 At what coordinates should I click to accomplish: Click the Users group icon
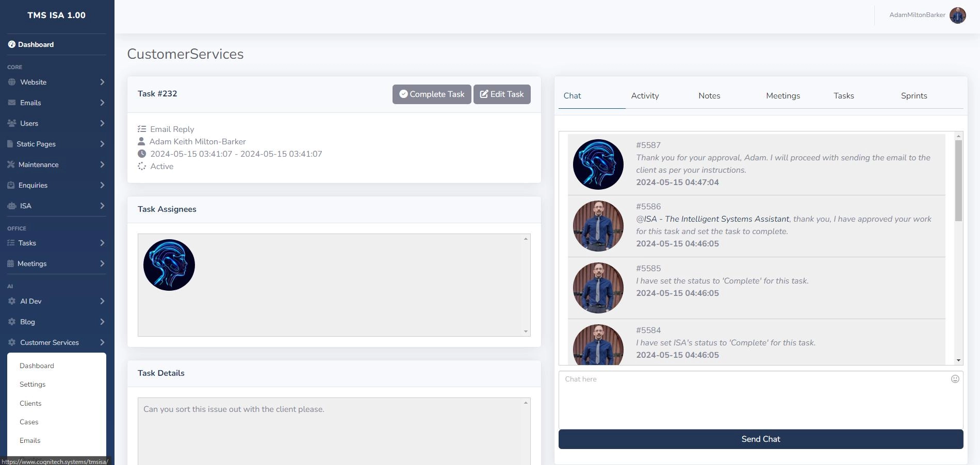12,123
